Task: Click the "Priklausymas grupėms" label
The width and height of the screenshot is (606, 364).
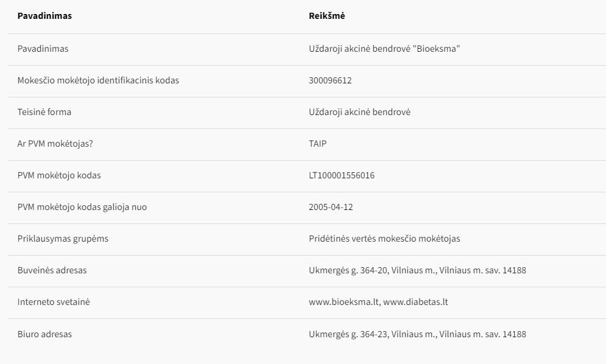Action: point(63,239)
